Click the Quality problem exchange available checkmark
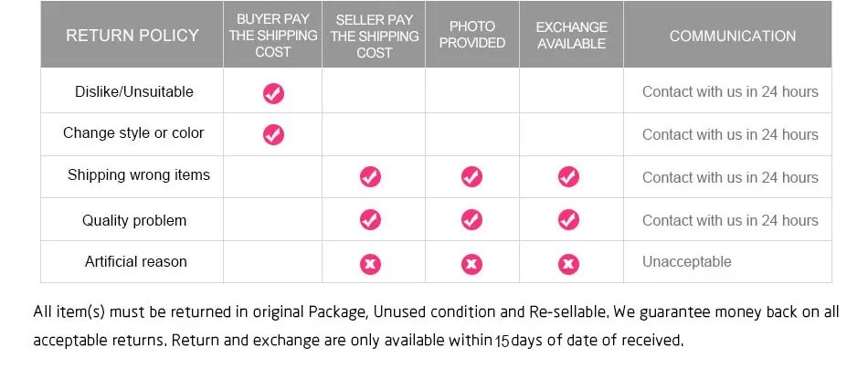This screenshot has height=369, width=868. click(x=568, y=219)
